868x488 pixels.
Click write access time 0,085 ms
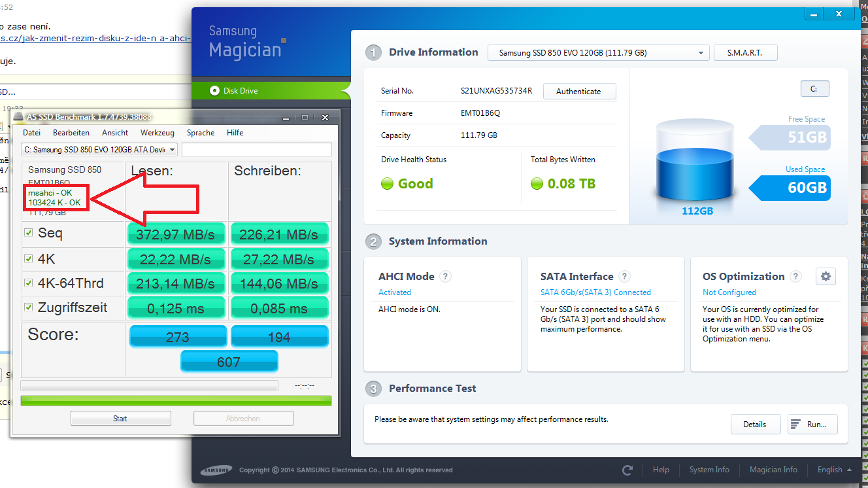point(279,308)
